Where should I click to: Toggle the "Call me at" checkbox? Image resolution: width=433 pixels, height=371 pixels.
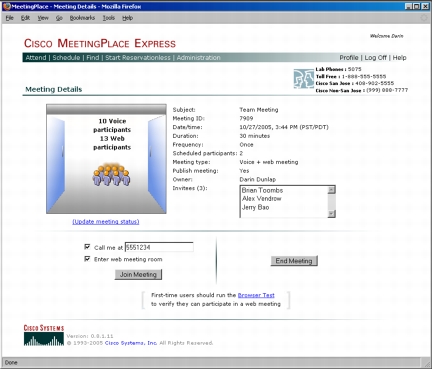[x=87, y=247]
